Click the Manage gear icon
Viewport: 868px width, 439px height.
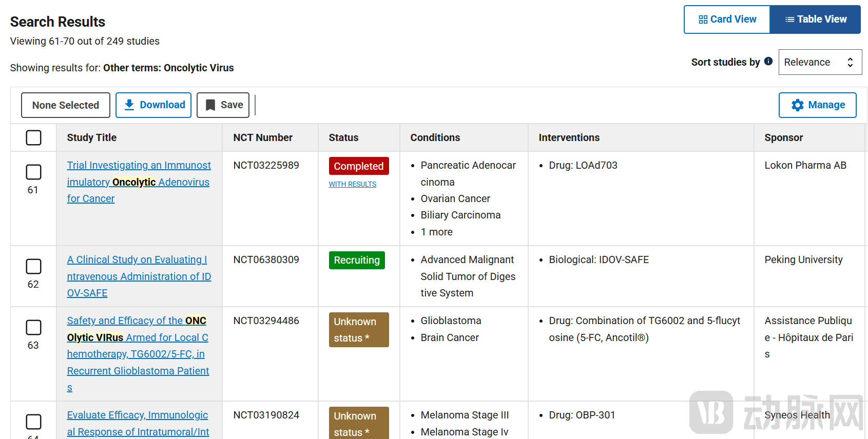tap(797, 105)
